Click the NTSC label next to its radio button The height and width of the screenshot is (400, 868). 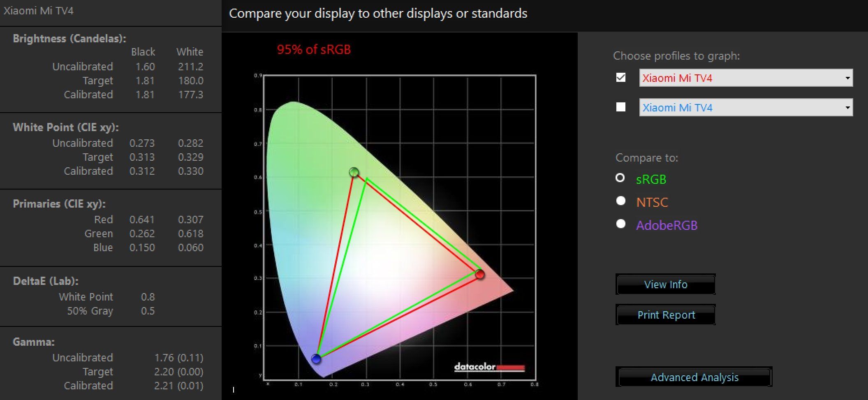pyautogui.click(x=652, y=202)
